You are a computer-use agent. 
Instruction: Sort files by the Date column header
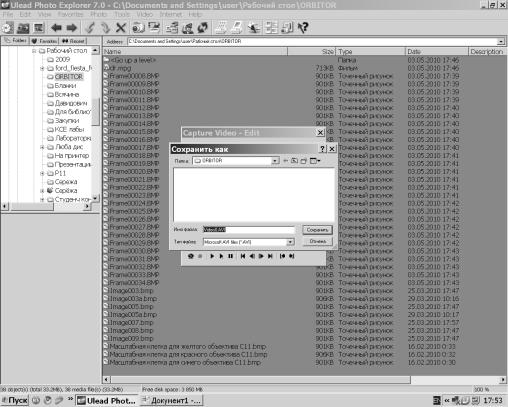pyautogui.click(x=437, y=52)
